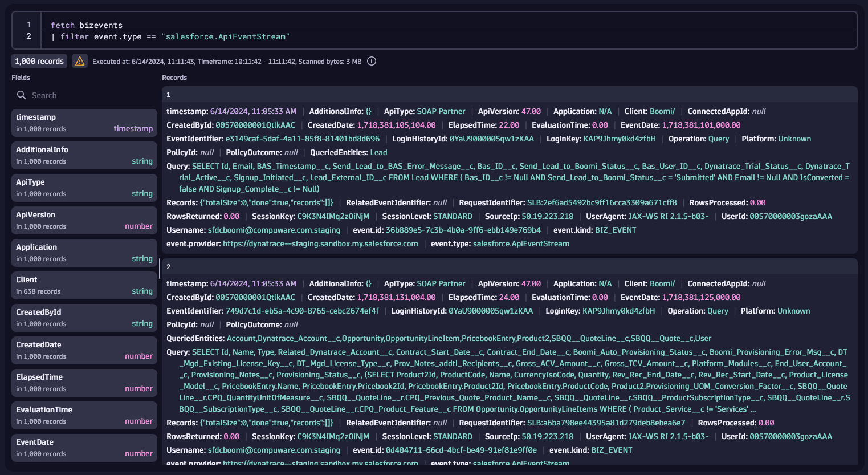Select the EventDate field card
The height and width of the screenshot is (475, 868).
tap(84, 448)
